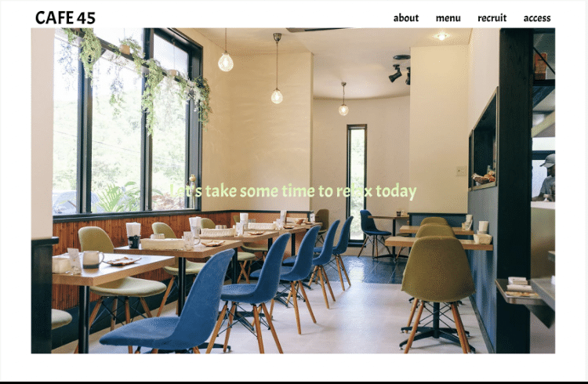Screen dimensions: 588x384
Task: Click the 'Let's take some time to relax today' tagline
Action: tap(293, 191)
